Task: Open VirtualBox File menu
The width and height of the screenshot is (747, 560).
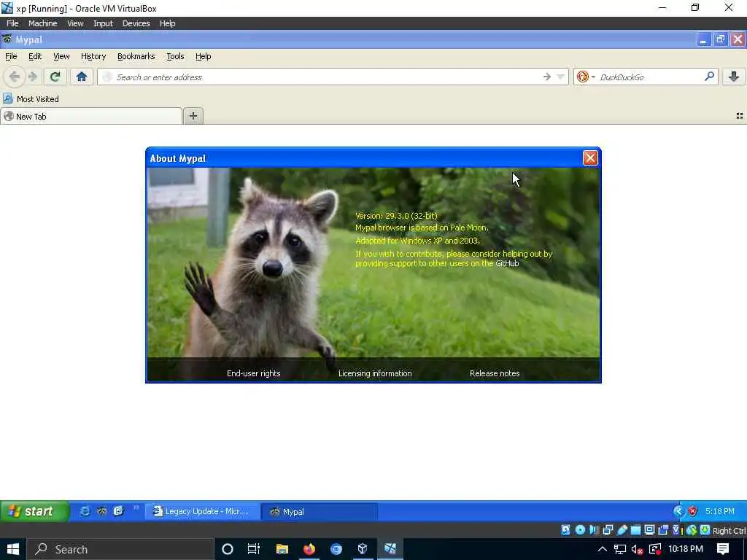Action: (x=12, y=23)
